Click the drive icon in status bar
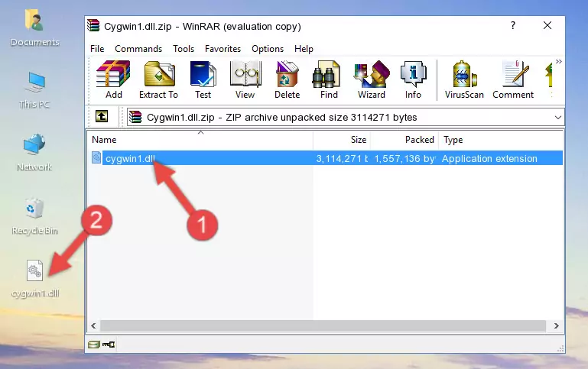Viewport: 588px width, 369px height. click(94, 345)
